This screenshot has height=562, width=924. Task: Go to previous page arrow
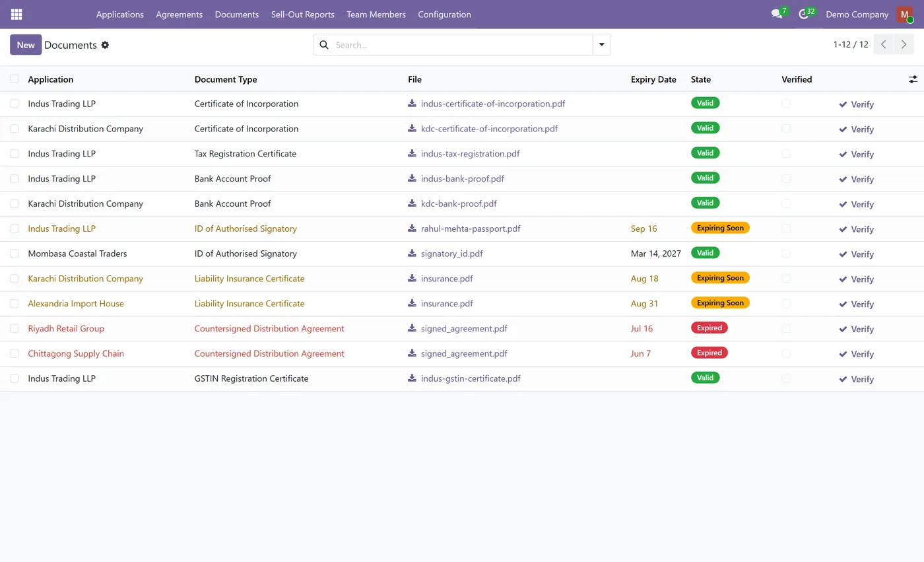pos(884,44)
